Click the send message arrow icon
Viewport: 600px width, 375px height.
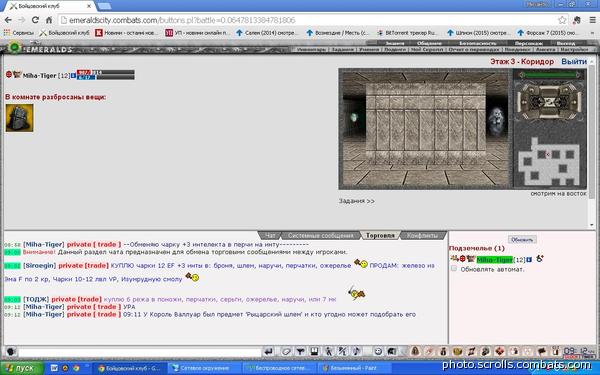pyautogui.click(x=269, y=351)
